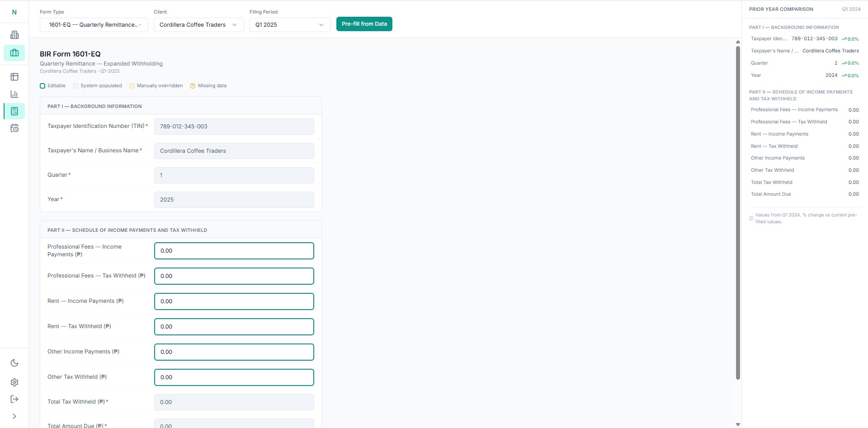Click the Taxpayer's Name / Business Name field
868x428 pixels.
[234, 151]
